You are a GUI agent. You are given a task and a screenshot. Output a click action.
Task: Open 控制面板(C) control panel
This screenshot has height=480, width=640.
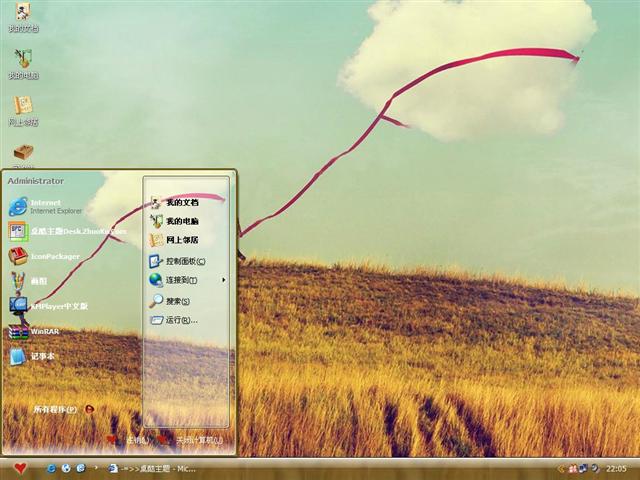pyautogui.click(x=177, y=261)
